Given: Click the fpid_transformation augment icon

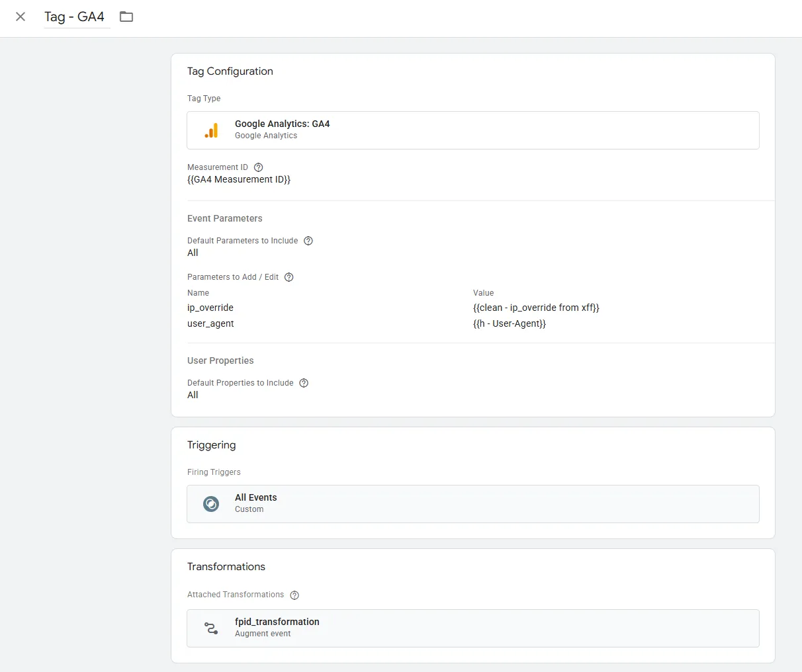Looking at the screenshot, I should point(211,628).
